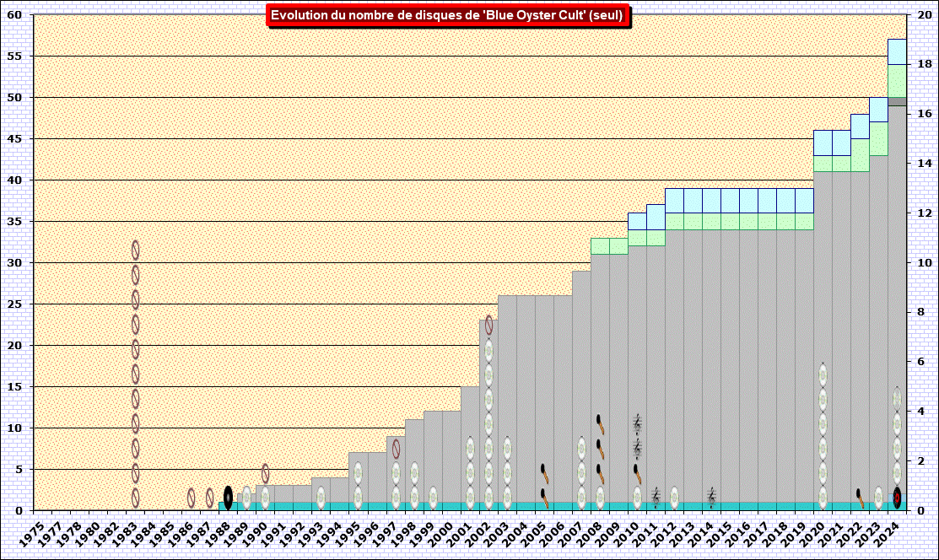Viewport: 939px width, 560px height.
Task: Click the '55' axis value
Action: [x=15, y=56]
